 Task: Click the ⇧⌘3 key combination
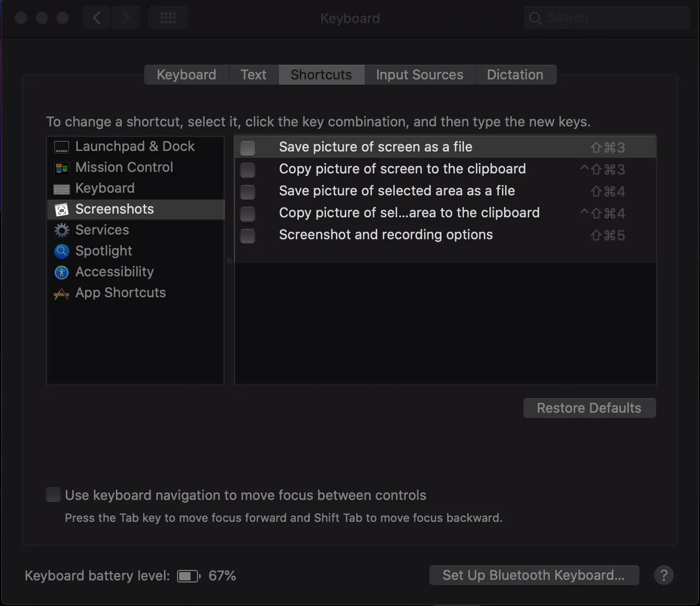tap(608, 148)
